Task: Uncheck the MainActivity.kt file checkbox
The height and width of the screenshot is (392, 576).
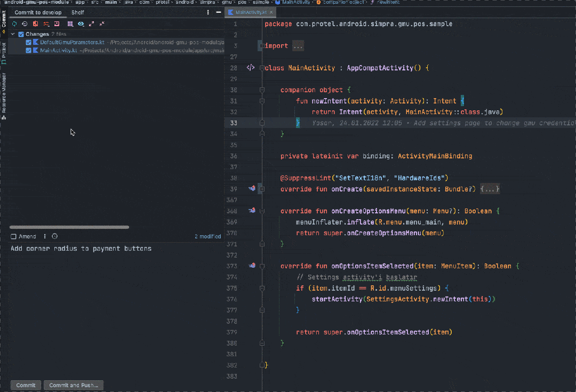Action: coord(28,50)
